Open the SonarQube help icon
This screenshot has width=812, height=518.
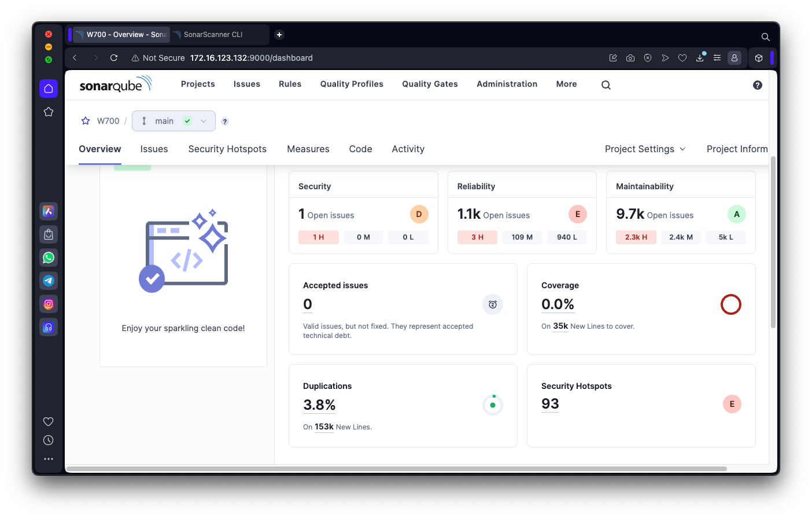758,85
